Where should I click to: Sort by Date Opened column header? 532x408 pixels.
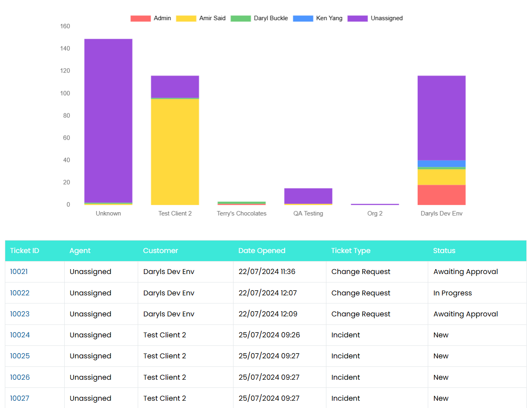click(x=262, y=251)
